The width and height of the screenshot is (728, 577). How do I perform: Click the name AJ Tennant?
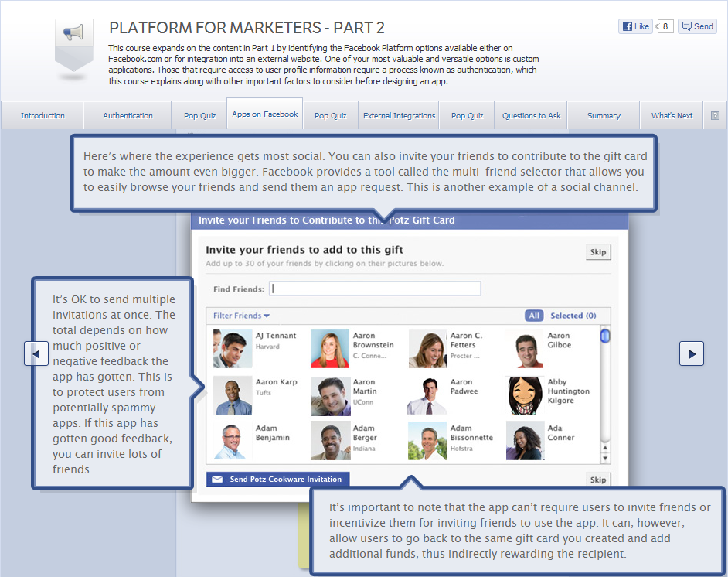276,336
